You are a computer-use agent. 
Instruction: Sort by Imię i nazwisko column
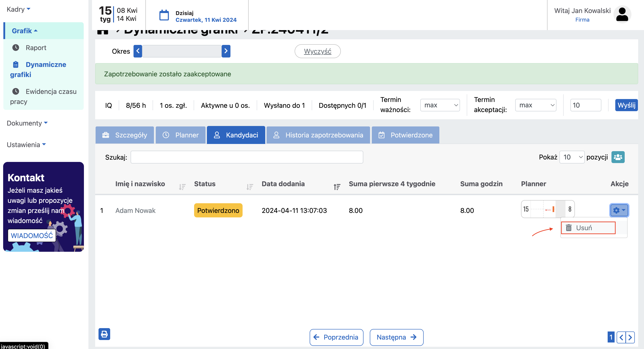click(182, 187)
